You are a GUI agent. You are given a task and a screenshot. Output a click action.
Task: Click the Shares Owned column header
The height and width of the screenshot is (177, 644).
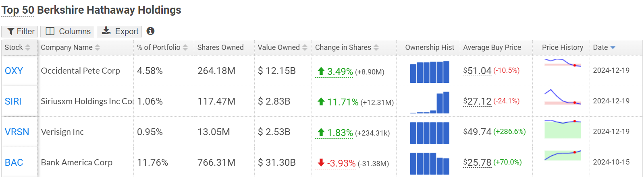[220, 47]
